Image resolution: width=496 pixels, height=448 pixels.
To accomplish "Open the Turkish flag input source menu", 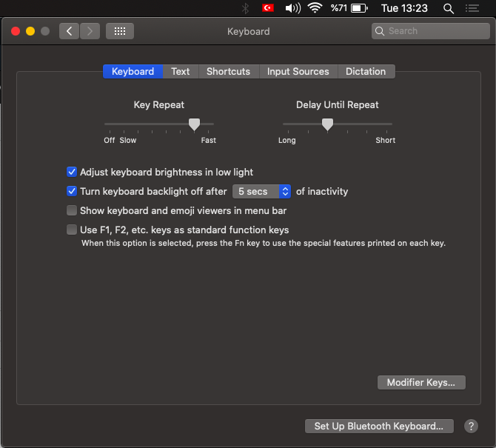I will (x=267, y=8).
